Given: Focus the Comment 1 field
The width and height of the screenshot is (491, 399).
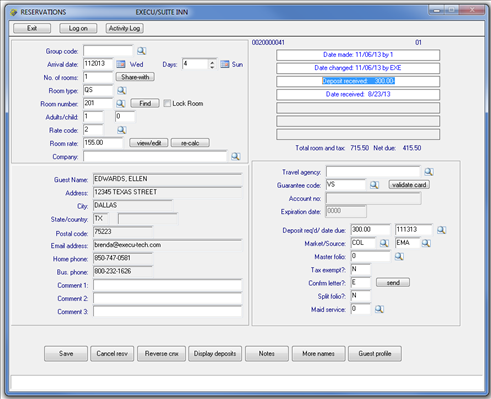Looking at the screenshot, I should pyautogui.click(x=168, y=285).
